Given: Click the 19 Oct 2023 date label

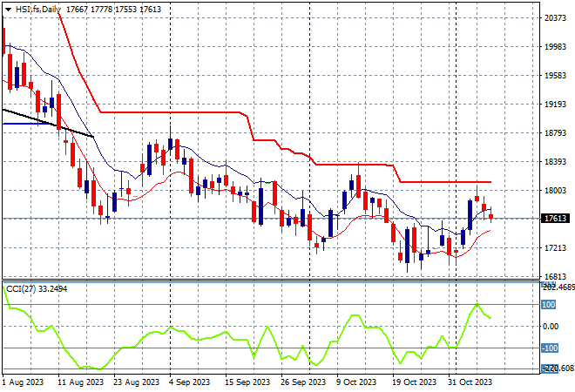Looking at the screenshot, I should click(x=415, y=382).
